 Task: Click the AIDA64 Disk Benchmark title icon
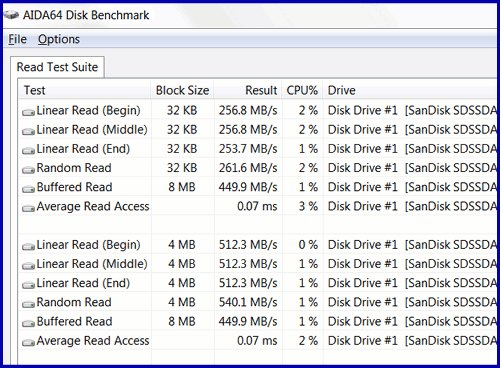(x=11, y=15)
